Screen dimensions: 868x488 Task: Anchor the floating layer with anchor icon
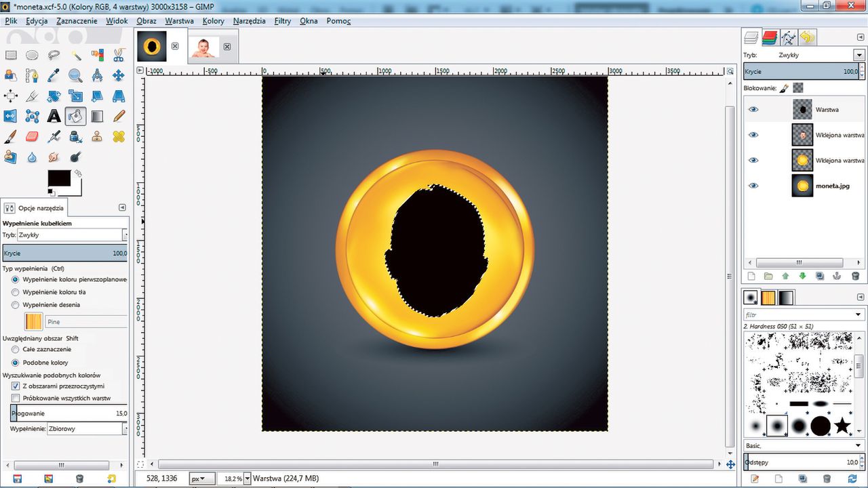point(837,276)
